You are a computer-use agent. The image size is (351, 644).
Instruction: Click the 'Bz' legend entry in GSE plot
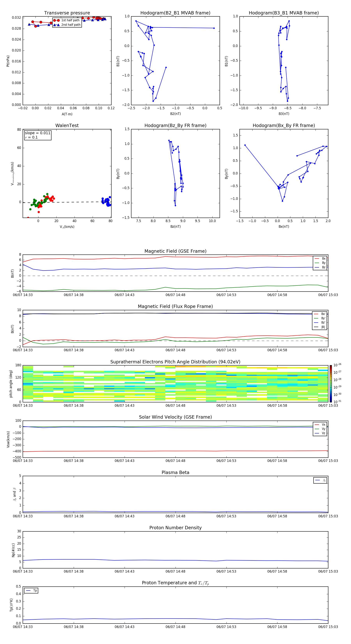[x=320, y=267]
